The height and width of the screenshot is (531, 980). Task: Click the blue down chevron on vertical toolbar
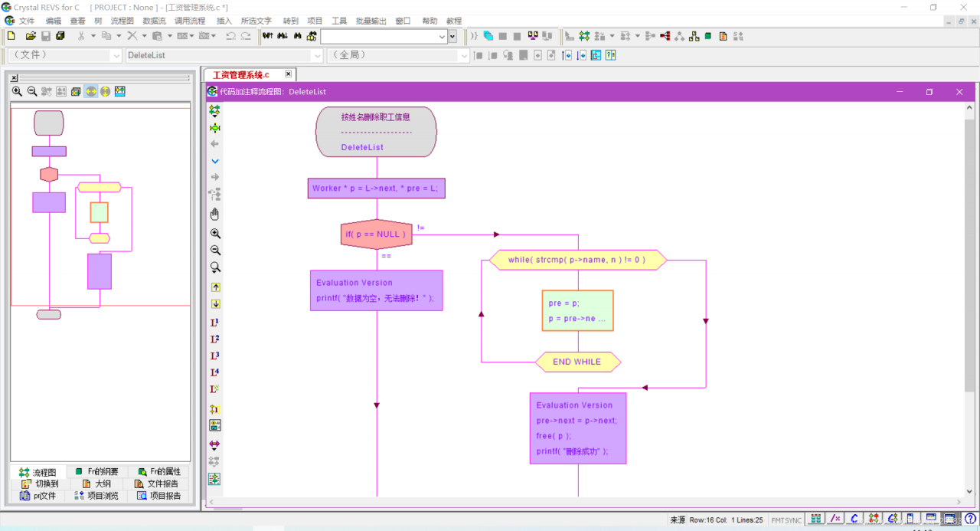215,161
